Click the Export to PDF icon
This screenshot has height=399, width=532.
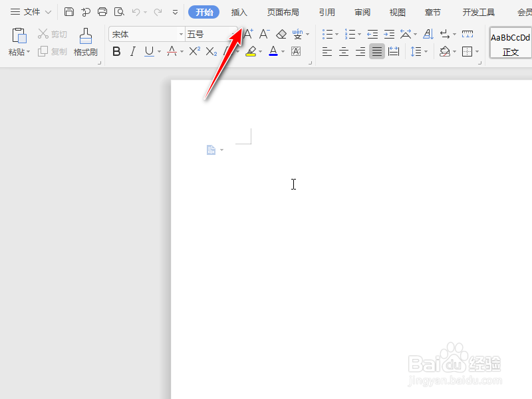coord(86,12)
